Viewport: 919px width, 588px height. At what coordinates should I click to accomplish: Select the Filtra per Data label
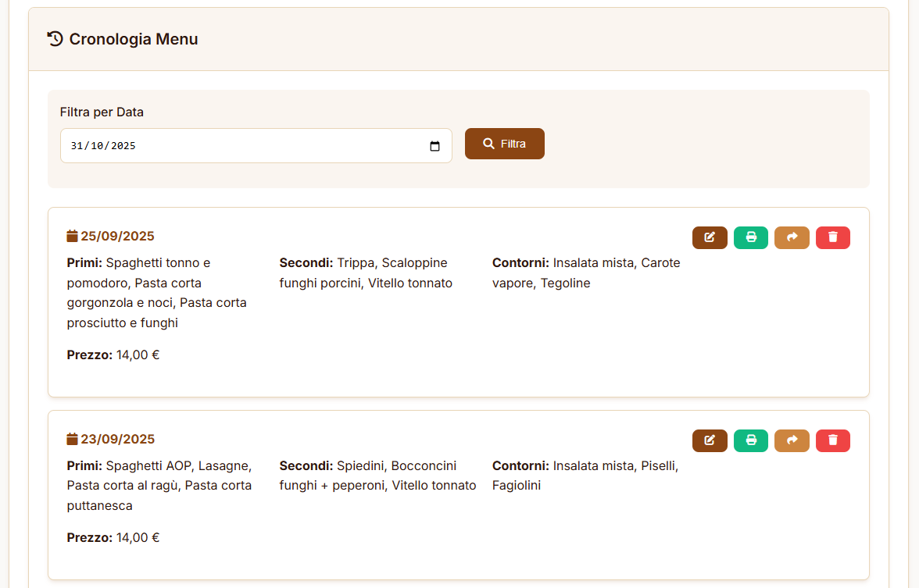(x=102, y=112)
